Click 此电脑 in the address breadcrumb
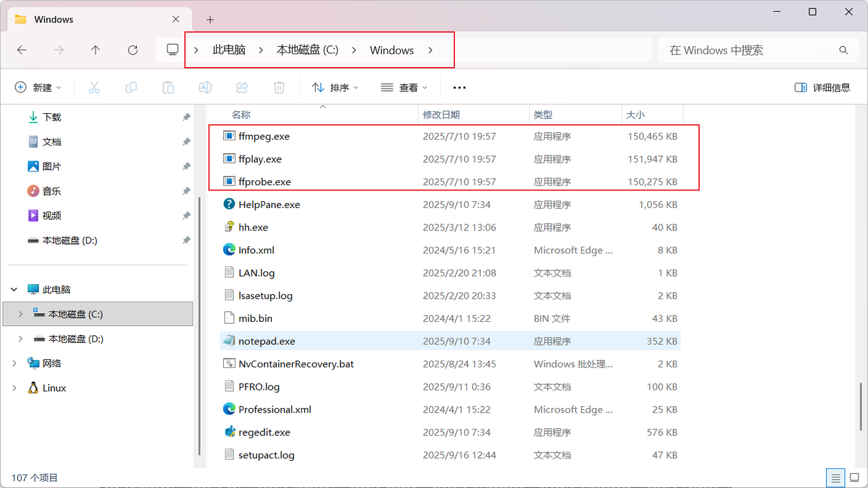 coord(229,50)
